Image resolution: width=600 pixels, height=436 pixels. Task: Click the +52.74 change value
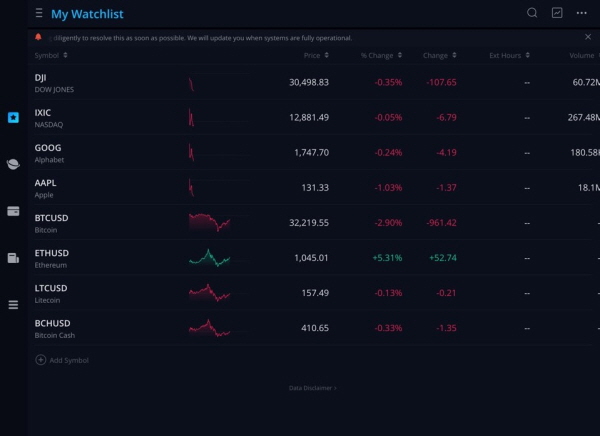click(443, 258)
